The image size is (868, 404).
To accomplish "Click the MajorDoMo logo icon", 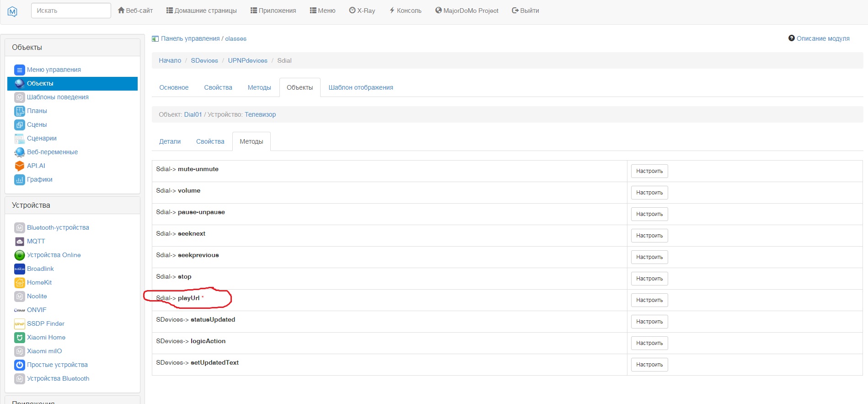I will pos(12,11).
